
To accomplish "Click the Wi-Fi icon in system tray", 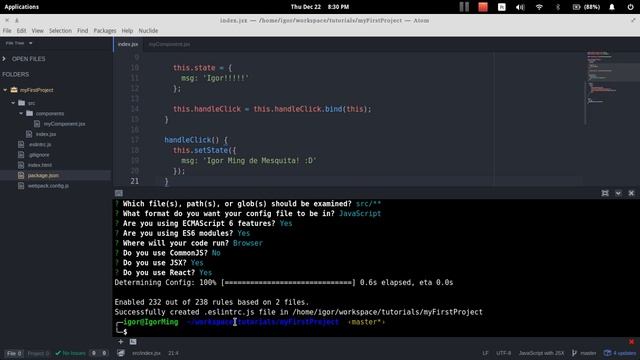I will [539, 7].
